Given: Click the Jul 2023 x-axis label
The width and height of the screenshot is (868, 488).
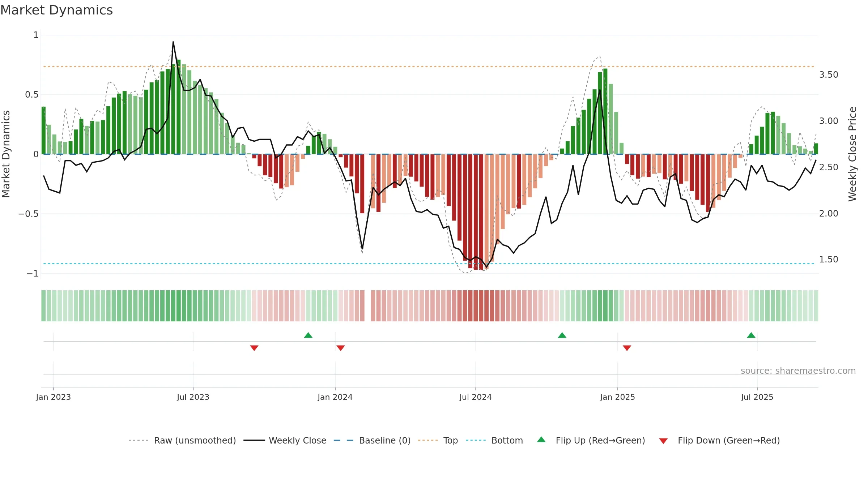Looking at the screenshot, I should coord(193,397).
